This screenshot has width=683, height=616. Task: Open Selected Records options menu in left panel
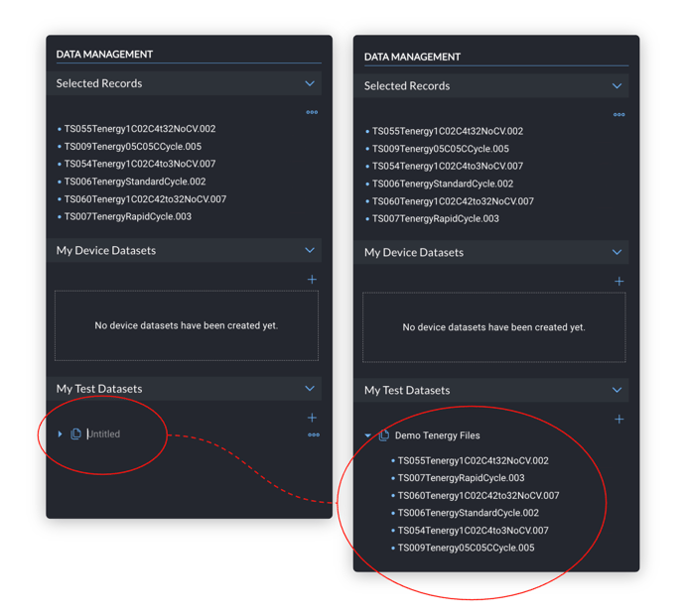(x=312, y=112)
